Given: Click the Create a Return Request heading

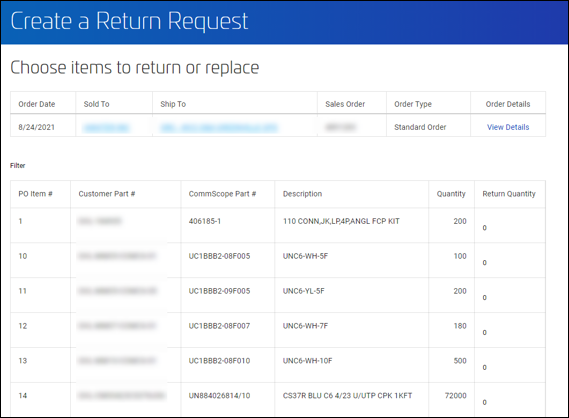Looking at the screenshot, I should point(129,21).
